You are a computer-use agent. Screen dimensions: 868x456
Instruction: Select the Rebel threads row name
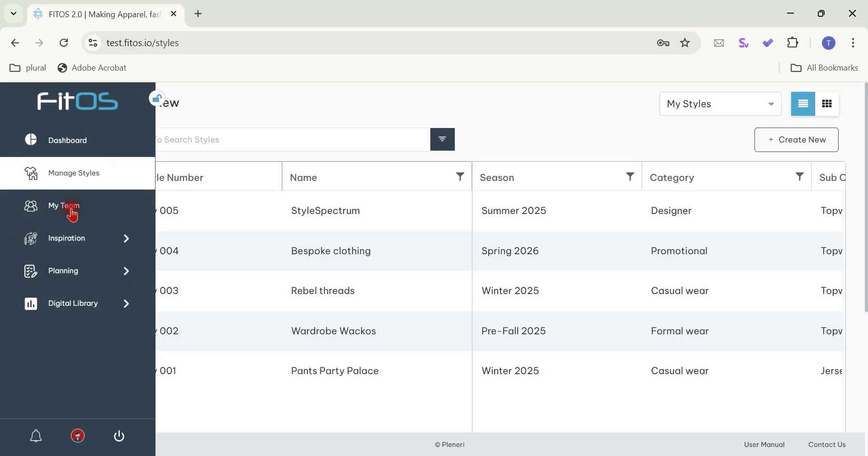tap(323, 291)
